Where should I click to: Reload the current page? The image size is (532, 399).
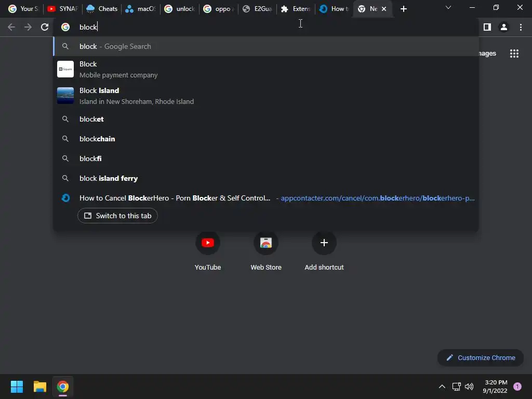click(x=45, y=27)
